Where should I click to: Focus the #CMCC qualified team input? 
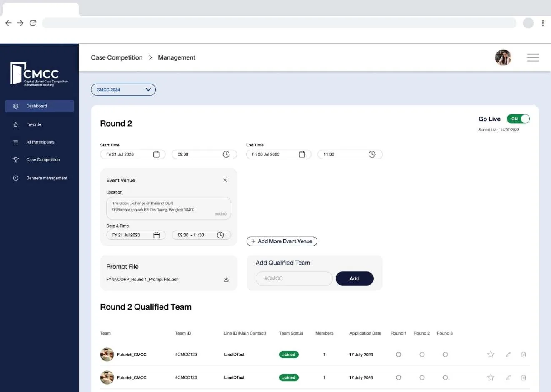pyautogui.click(x=294, y=278)
